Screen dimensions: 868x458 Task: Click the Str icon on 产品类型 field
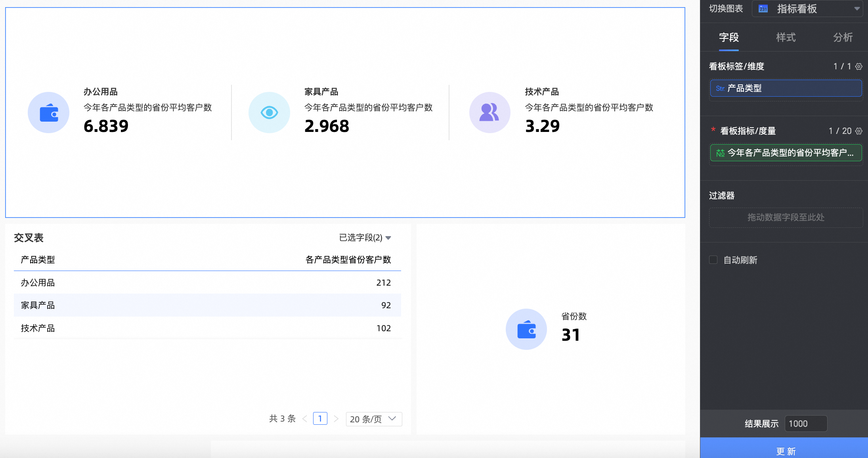click(x=720, y=88)
